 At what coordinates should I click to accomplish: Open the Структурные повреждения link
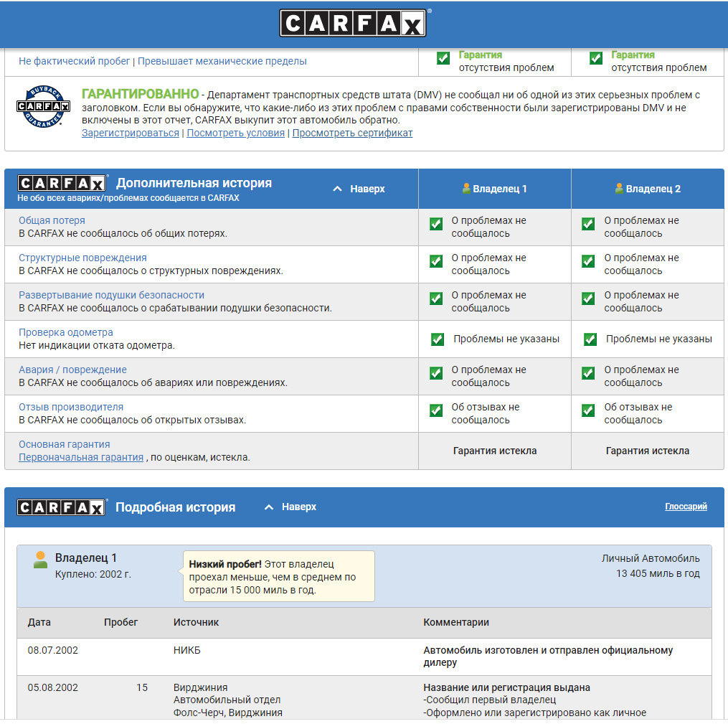point(82,258)
